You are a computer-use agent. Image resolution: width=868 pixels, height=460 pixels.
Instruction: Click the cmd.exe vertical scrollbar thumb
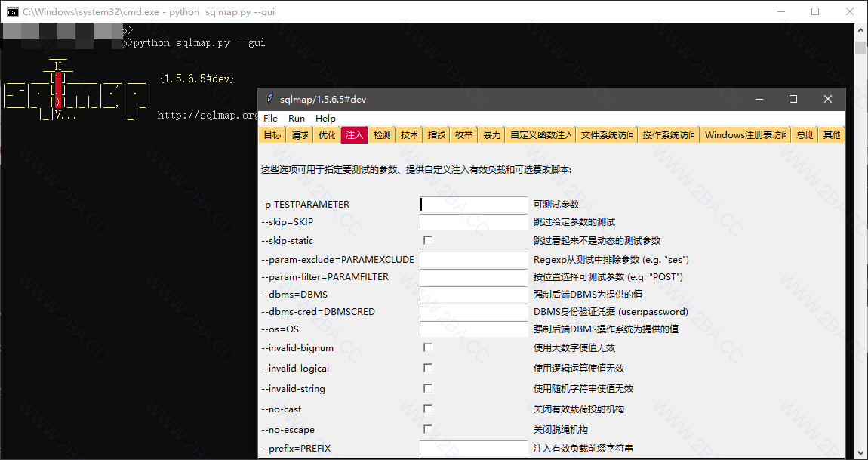[x=860, y=48]
